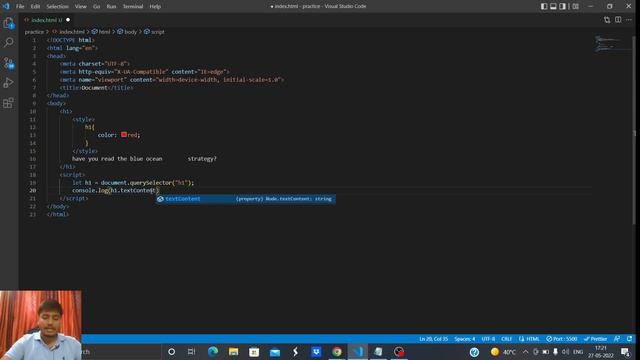Accept the textContent autocomplete suggestion
640x360 pixels.
coord(246,199)
